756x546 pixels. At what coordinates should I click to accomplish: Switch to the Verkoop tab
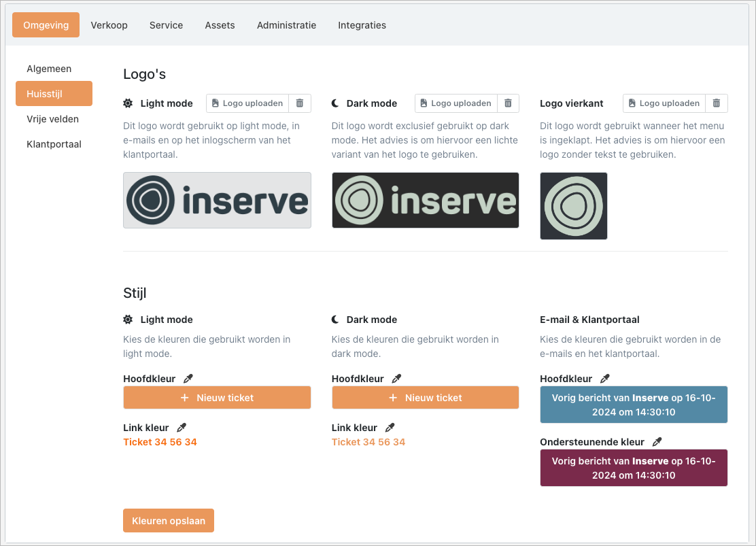click(x=109, y=25)
